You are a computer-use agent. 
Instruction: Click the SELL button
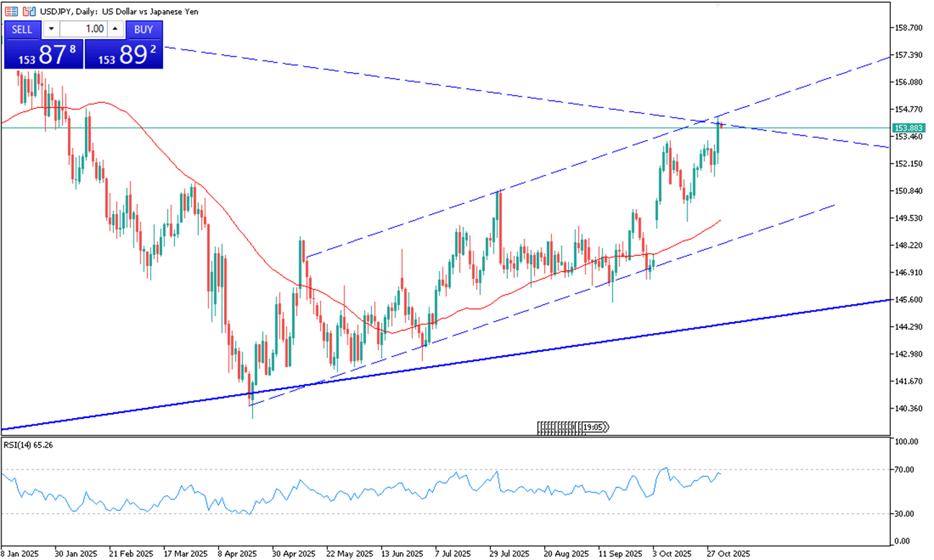(22, 30)
